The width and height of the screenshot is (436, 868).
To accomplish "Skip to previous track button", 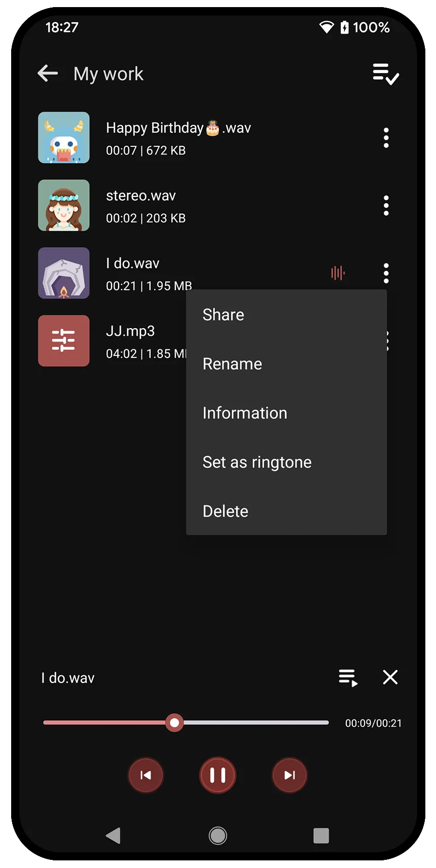I will pyautogui.click(x=146, y=775).
